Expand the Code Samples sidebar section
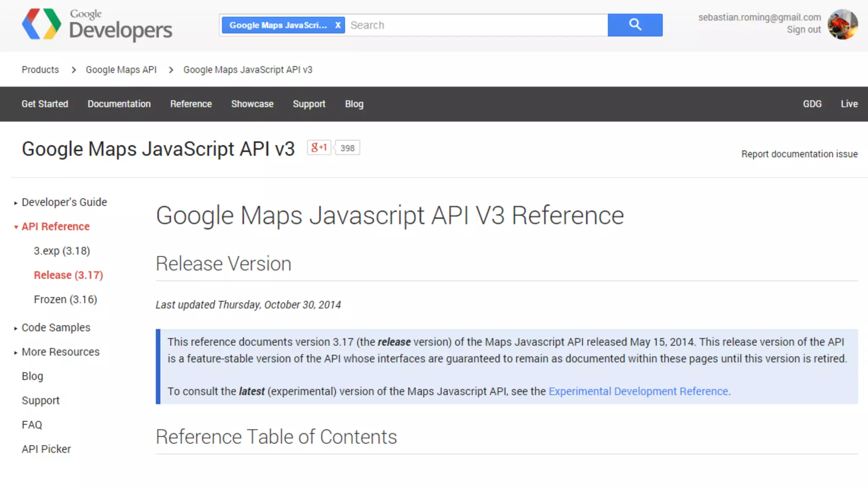The image size is (868, 488). tap(16, 328)
